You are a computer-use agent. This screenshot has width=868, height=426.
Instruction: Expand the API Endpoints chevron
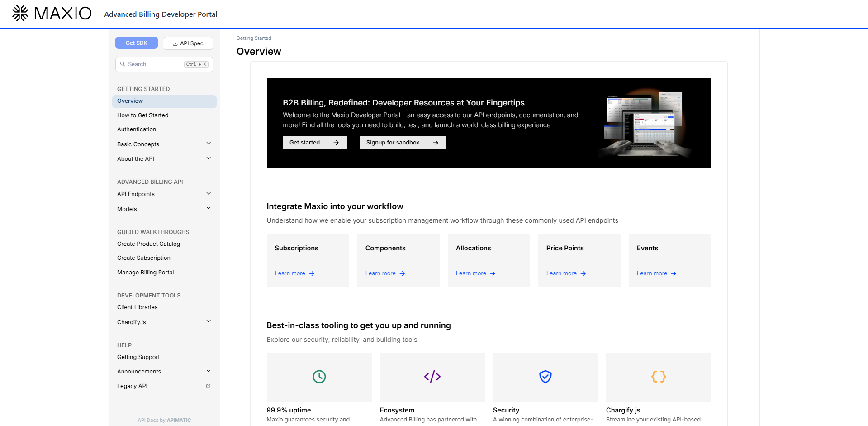[209, 193]
